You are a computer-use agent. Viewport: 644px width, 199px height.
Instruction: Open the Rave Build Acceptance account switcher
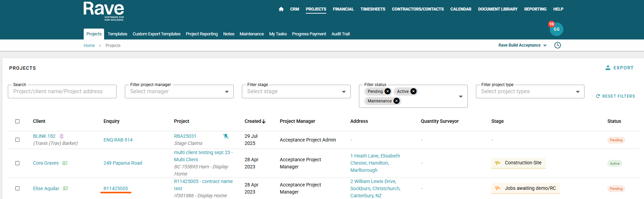[x=522, y=45]
